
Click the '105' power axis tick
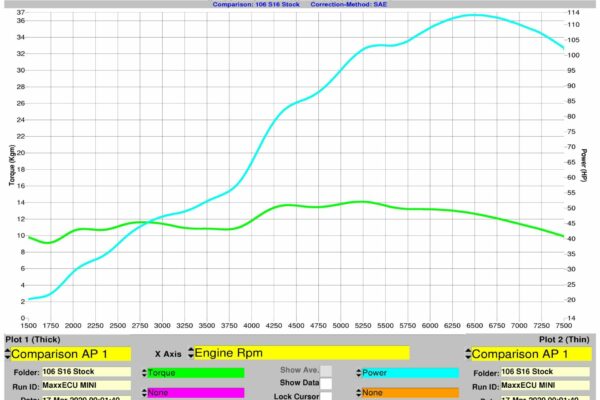574,40
